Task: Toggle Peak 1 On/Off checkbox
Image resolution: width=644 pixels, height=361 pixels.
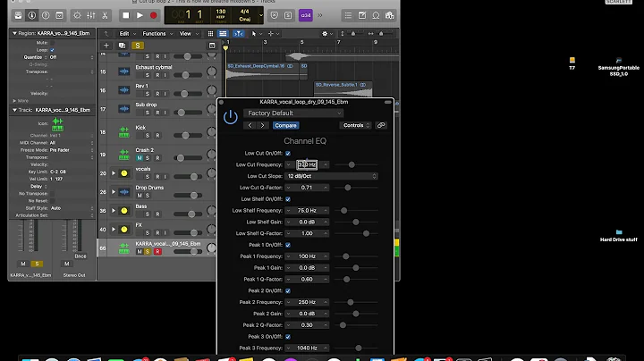Action: tap(288, 245)
